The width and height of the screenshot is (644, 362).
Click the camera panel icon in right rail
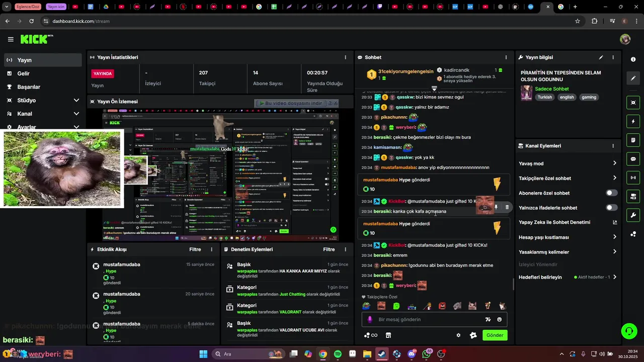pos(633,196)
